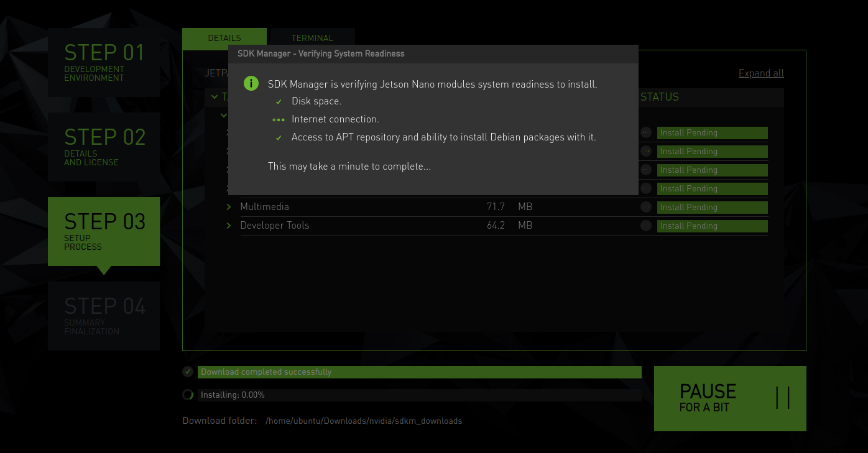Click the 'Internet connection.' text in the dialog

pyautogui.click(x=335, y=119)
